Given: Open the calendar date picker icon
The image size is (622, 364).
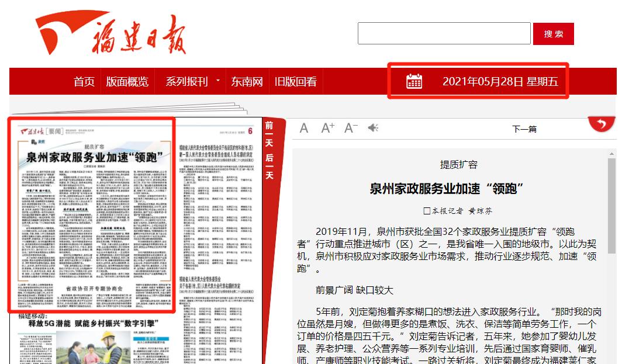Looking at the screenshot, I should coord(416,82).
